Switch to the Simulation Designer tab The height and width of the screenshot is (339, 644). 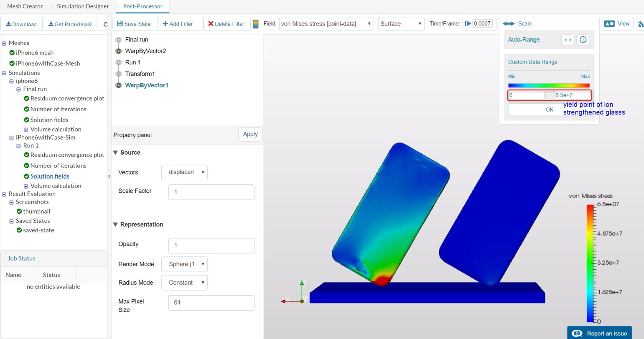[83, 6]
